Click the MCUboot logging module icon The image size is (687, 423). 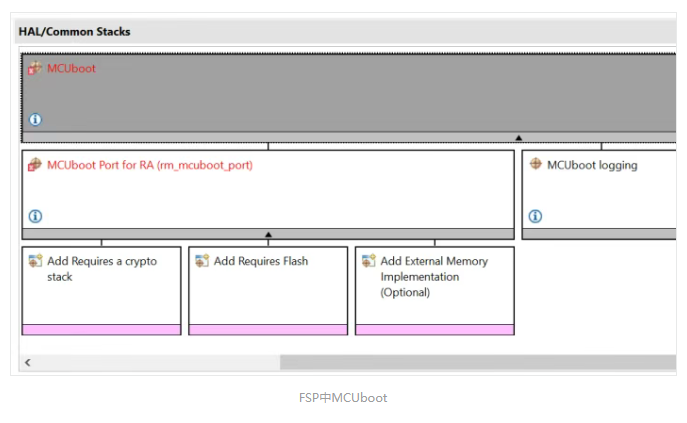(x=535, y=164)
